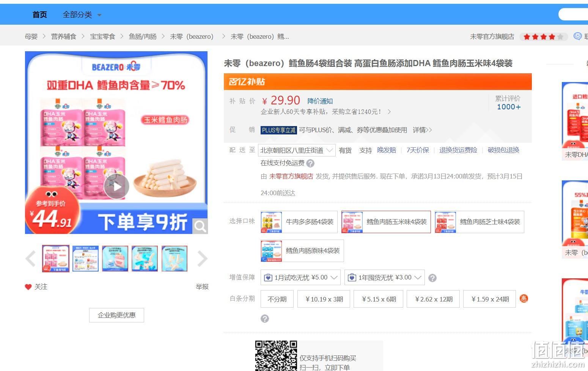588x371 pixels.
Task: Show previous product thumbnails with left arrow
Action: [x=31, y=259]
